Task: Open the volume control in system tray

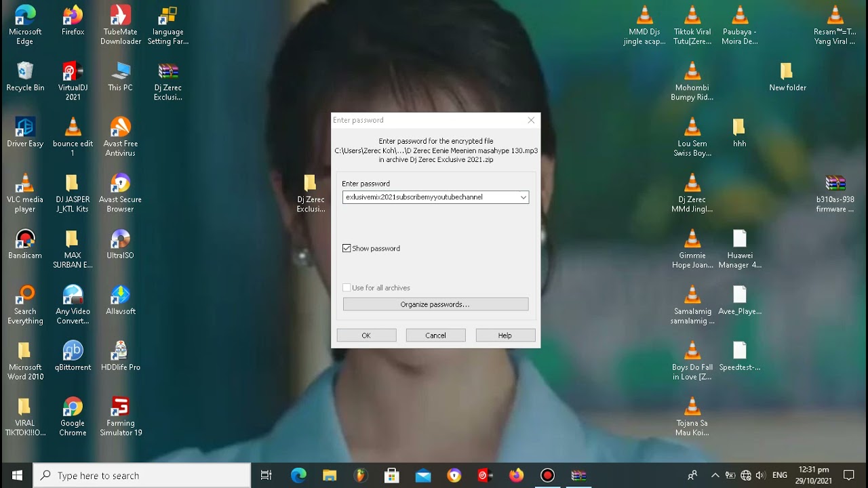Action: click(760, 476)
